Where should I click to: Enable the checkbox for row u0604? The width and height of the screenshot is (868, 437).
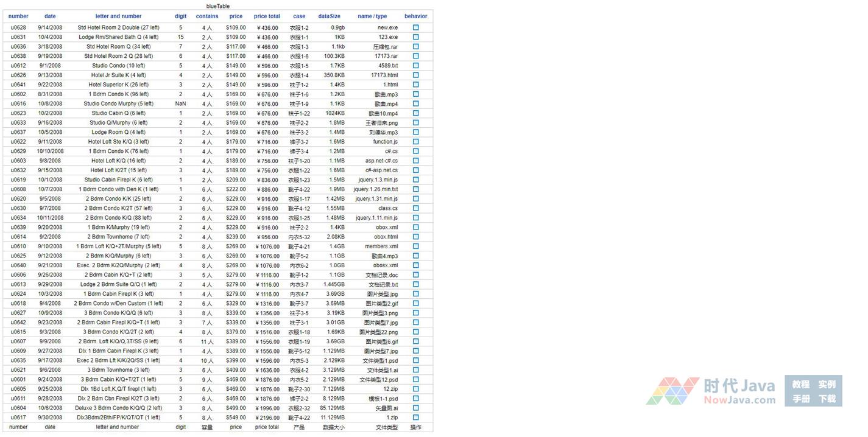416,408
